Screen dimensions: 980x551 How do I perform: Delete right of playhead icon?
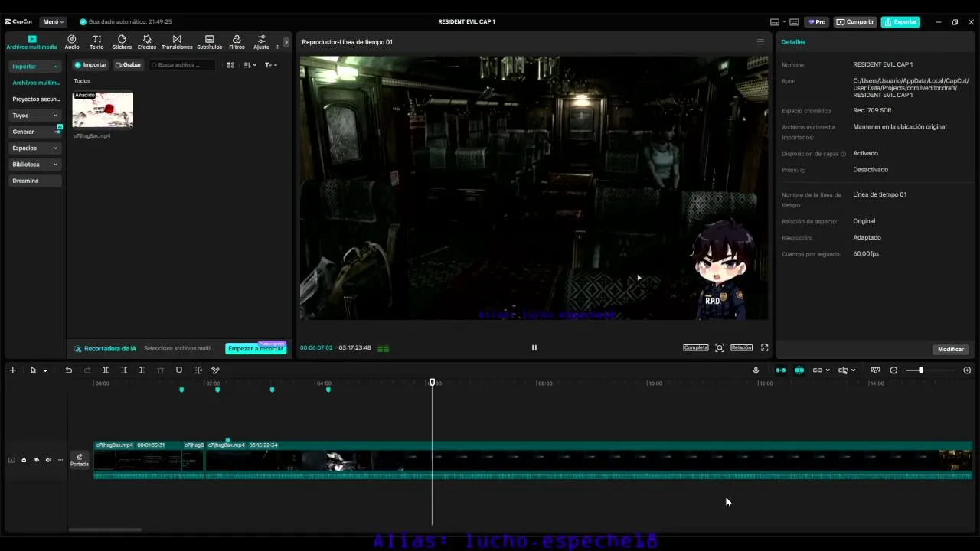tap(142, 370)
